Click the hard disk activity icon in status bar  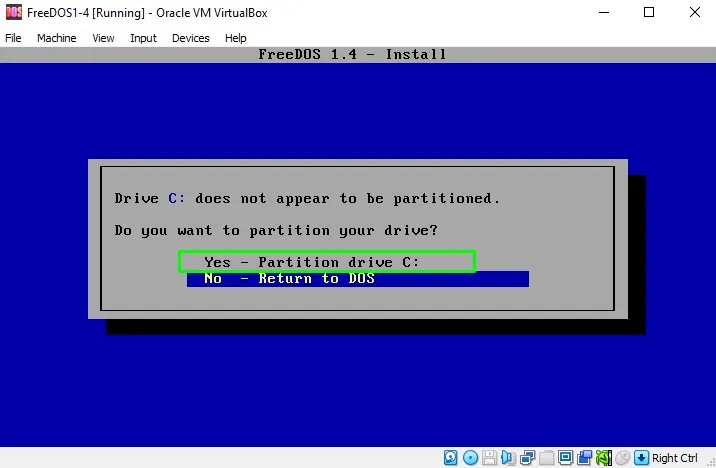click(x=450, y=457)
